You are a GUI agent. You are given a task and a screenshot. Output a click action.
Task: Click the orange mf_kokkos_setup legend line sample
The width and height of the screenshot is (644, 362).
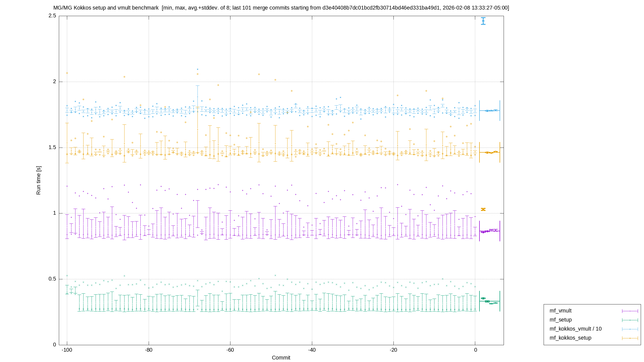pyautogui.click(x=630, y=338)
